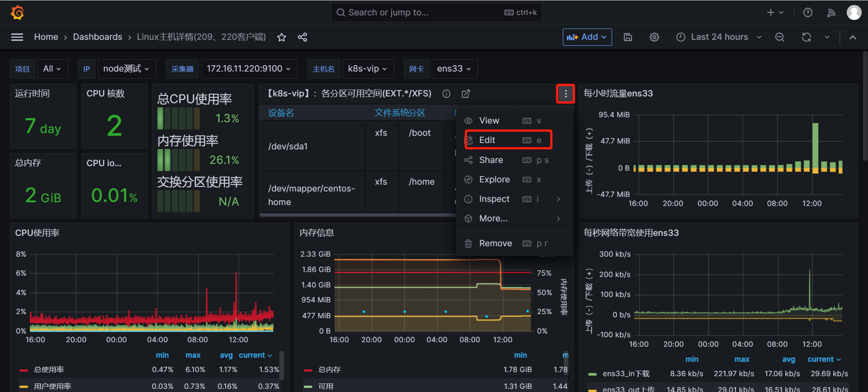The width and height of the screenshot is (868, 392).
Task: Save the dashboard with disk icon
Action: click(x=628, y=37)
